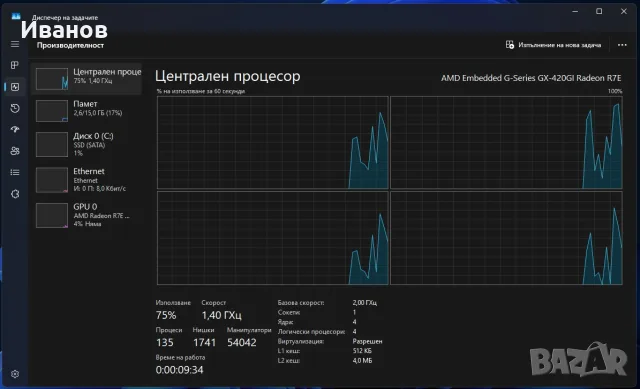Maximize the Task Manager window

pyautogui.click(x=599, y=11)
